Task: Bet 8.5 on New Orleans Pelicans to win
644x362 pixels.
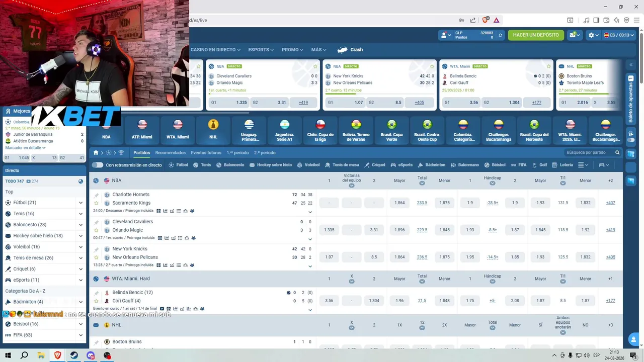Action: point(374,257)
